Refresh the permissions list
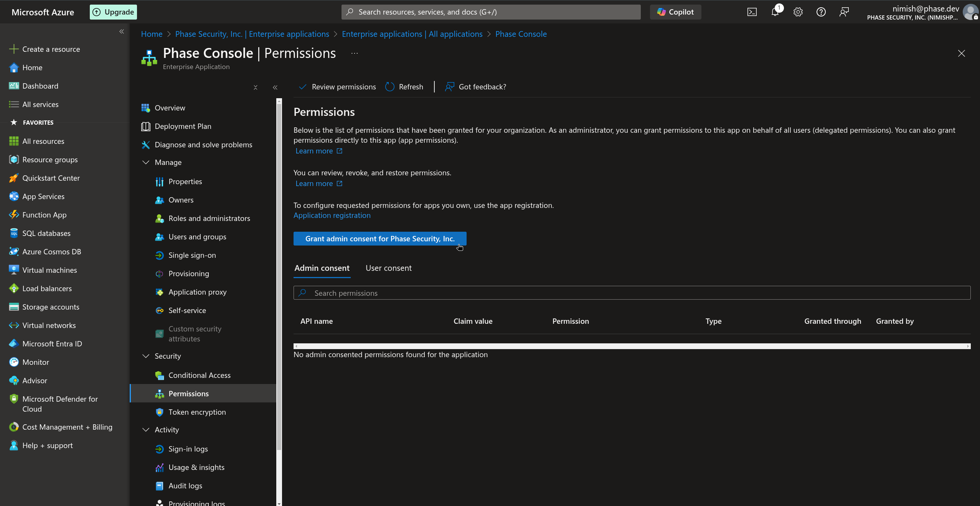This screenshot has height=506, width=980. [404, 87]
